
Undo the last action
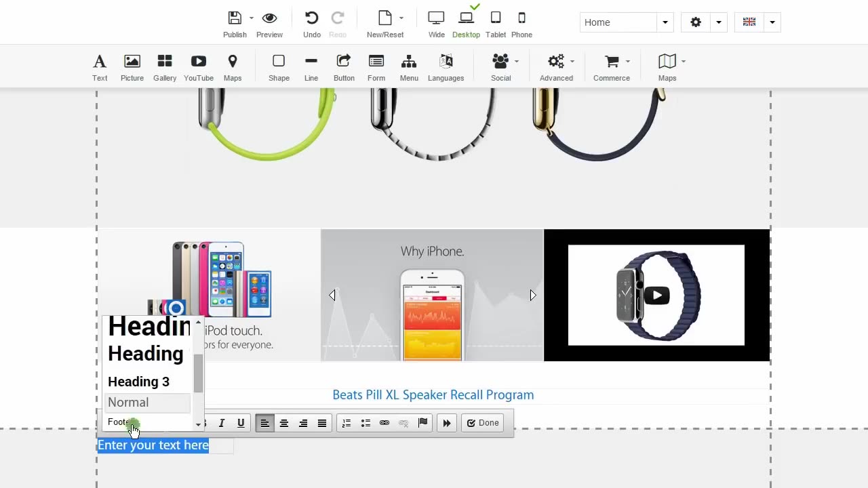click(x=311, y=18)
